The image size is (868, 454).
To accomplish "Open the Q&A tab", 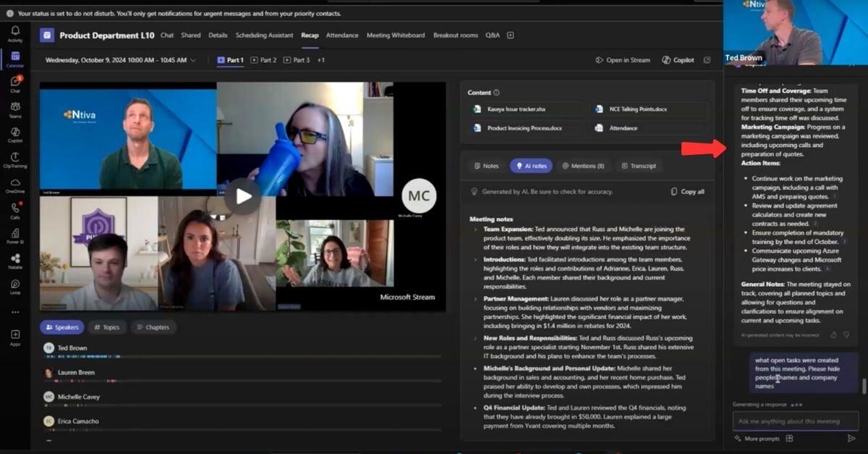I will click(493, 35).
